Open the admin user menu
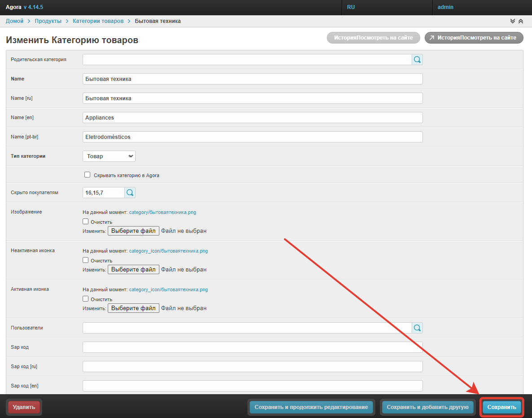This screenshot has height=418, width=532. (x=445, y=7)
